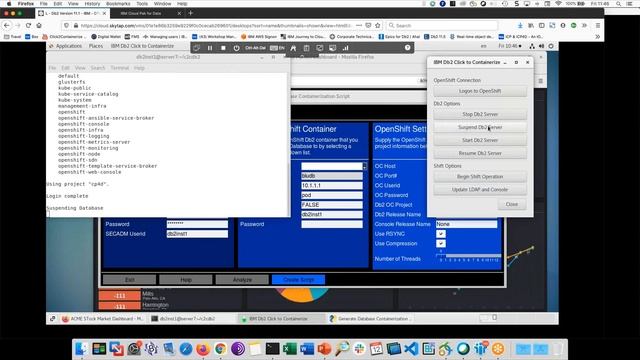The image size is (640, 360).
Task: Open Firefox hamburger menu
Action: point(598,25)
